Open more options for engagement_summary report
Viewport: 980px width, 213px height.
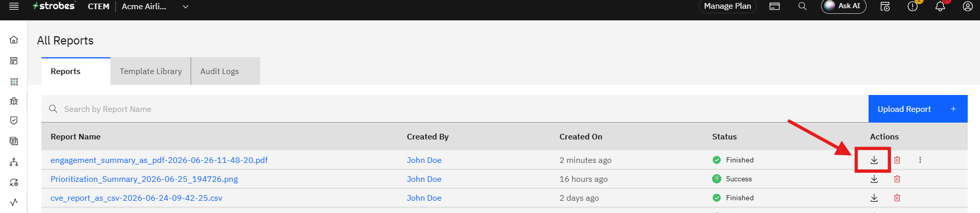920,160
